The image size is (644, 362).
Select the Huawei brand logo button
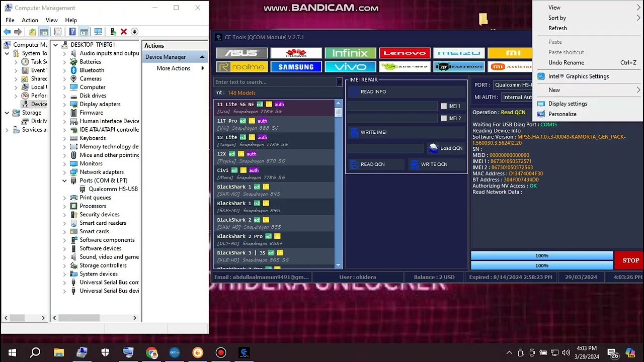click(x=296, y=53)
